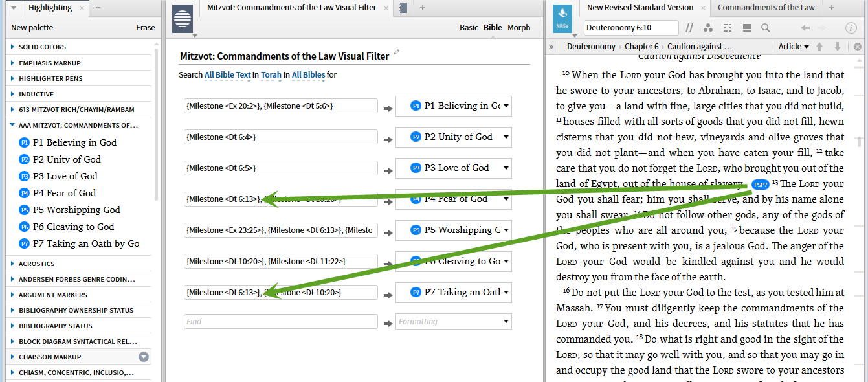Switch to Basic search type
Viewport: 868px width, 382px height.
(469, 28)
